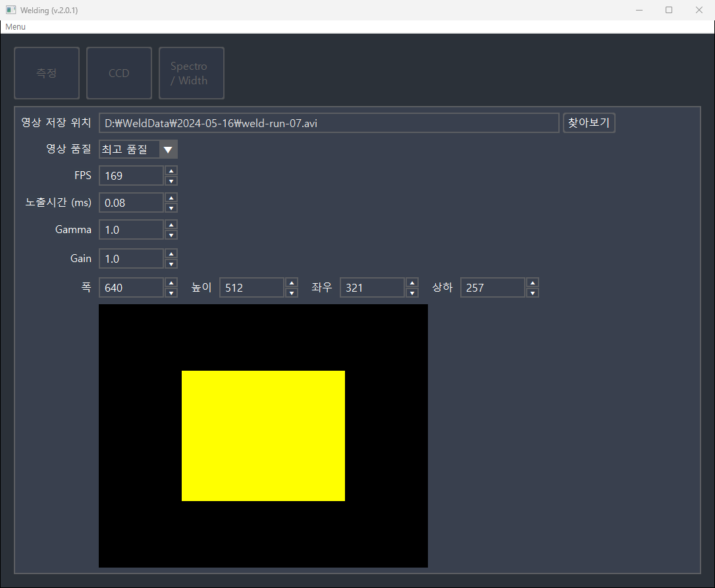Increase 높이 height with up arrow
The height and width of the screenshot is (588, 715).
[292, 283]
